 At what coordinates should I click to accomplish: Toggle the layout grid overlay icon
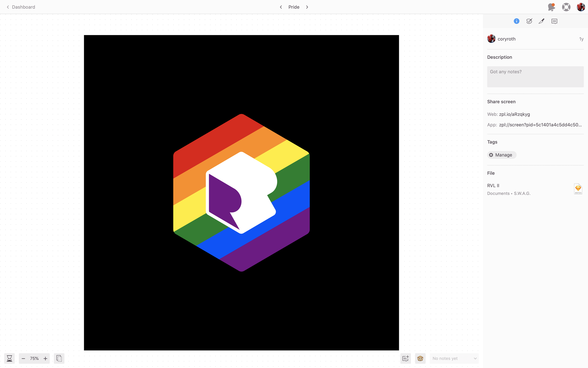point(59,358)
